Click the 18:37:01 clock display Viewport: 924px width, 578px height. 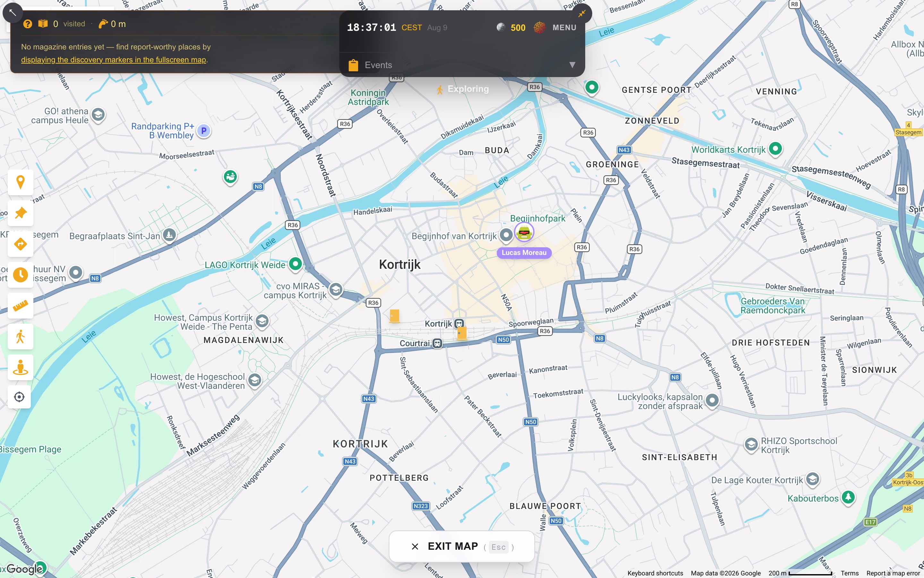pyautogui.click(x=372, y=28)
